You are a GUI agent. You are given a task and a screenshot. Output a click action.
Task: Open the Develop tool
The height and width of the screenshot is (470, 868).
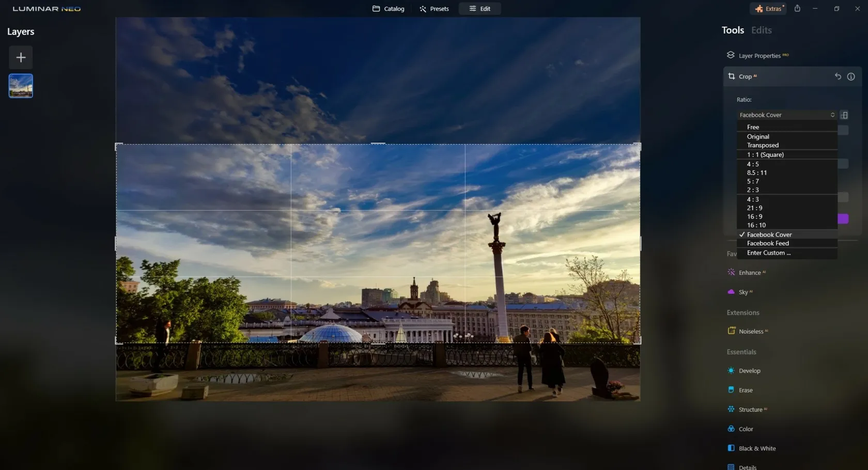[749, 370]
